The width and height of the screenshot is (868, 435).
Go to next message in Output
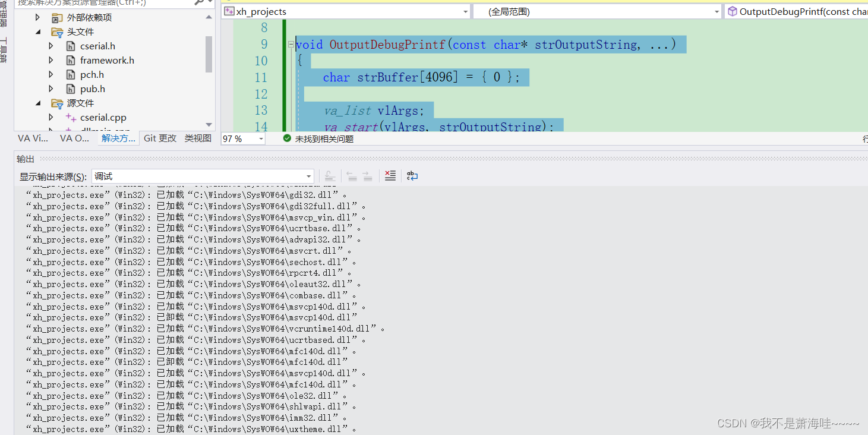pyautogui.click(x=367, y=175)
